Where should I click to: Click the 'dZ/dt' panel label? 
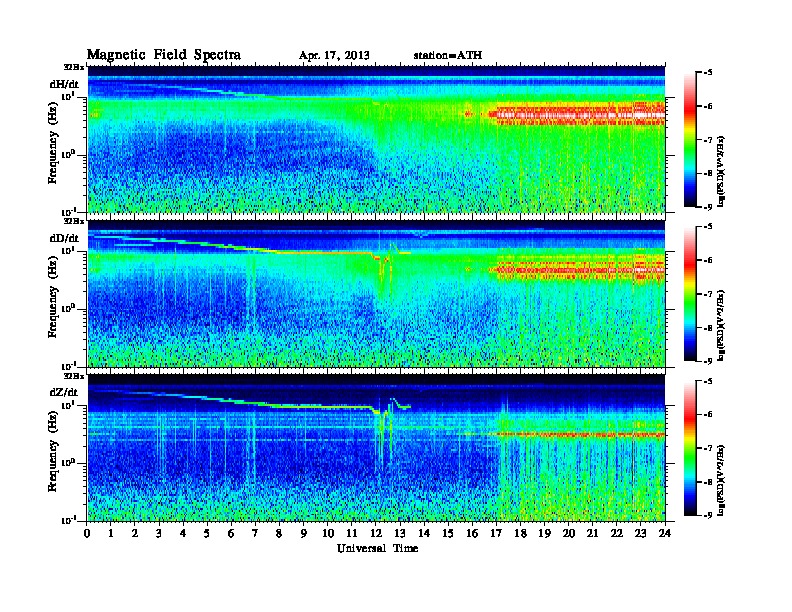[64, 392]
